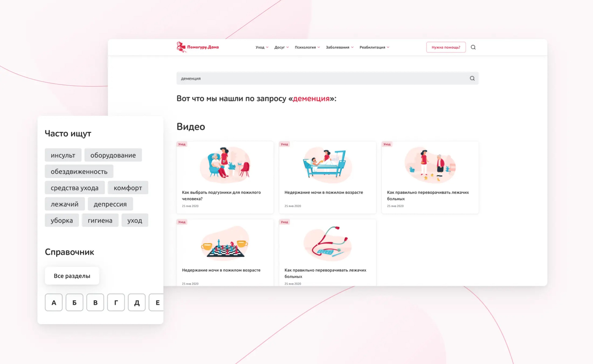Select the оборудование tag
This screenshot has height=364, width=593.
(113, 155)
